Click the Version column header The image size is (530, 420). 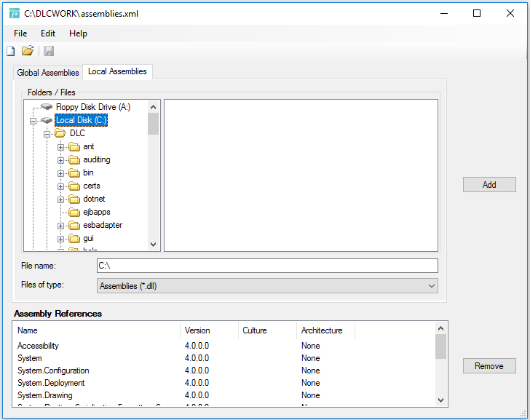209,330
